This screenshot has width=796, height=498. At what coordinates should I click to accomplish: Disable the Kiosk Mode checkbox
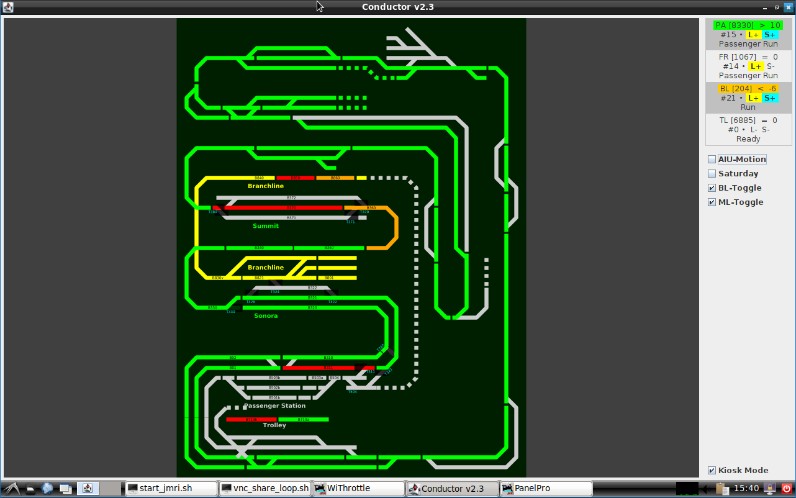point(712,470)
